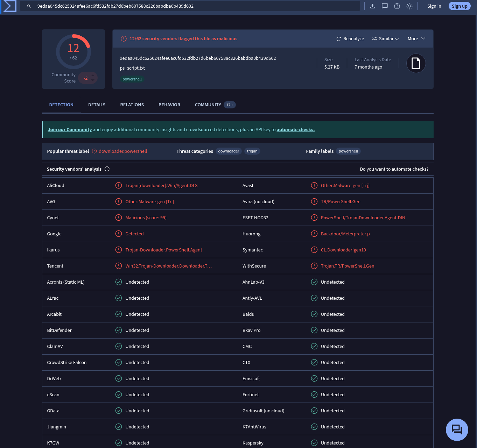Viewport: 477px width, 448px height.
Task: Switch to the DETECTION tab
Action: pyautogui.click(x=61, y=105)
